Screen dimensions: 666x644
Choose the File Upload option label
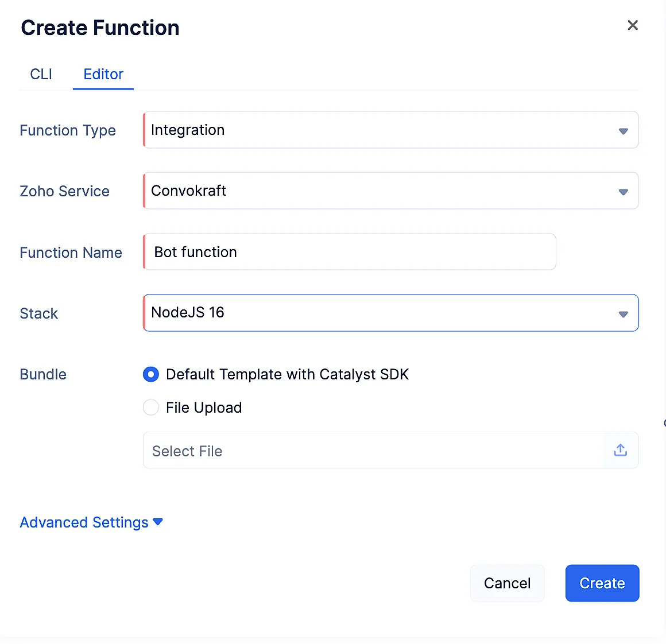pyautogui.click(x=204, y=408)
